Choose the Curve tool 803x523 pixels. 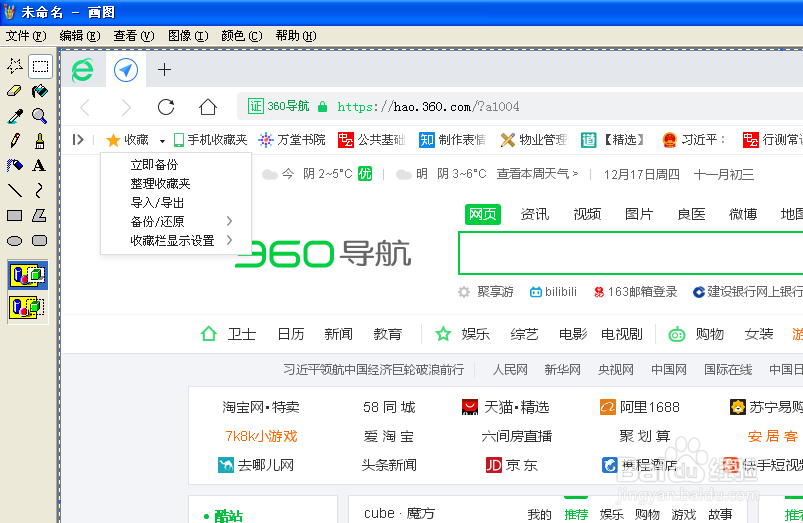pos(39,190)
